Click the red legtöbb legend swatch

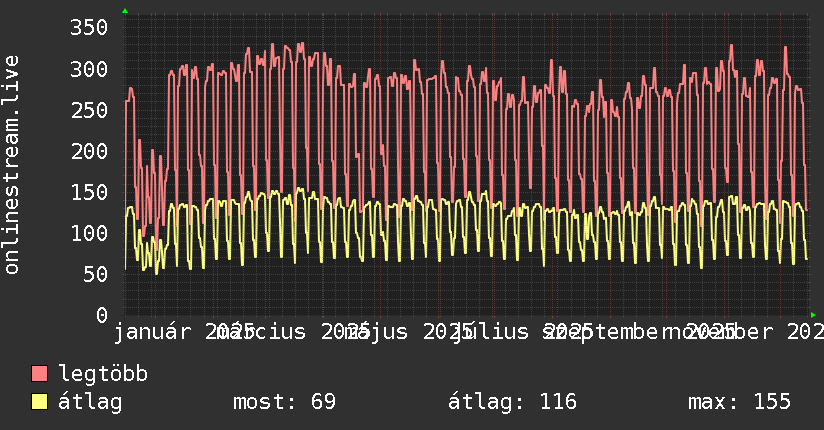(39, 374)
